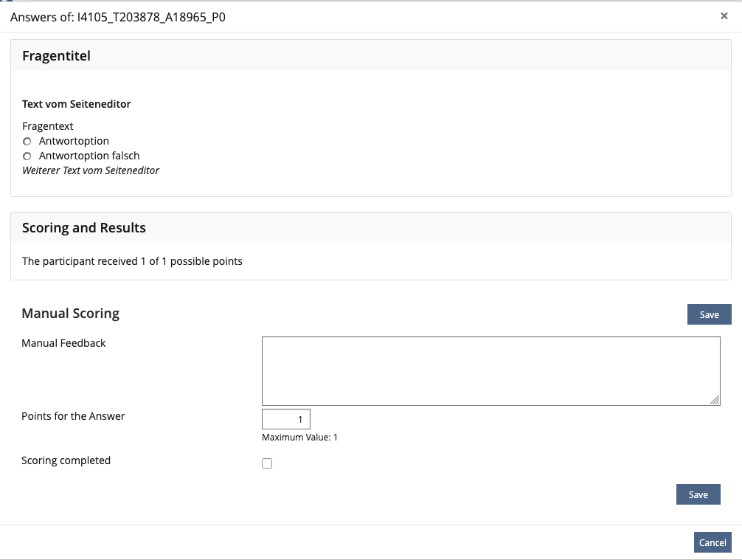The width and height of the screenshot is (742, 560).
Task: Click the Save button next to Manual Scoring
Action: pyautogui.click(x=708, y=314)
